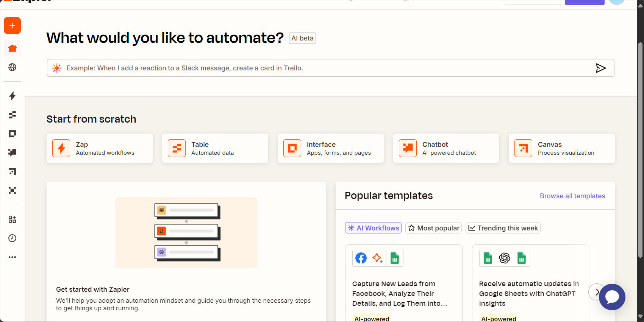Click the Facebook icon in the leads template
The height and width of the screenshot is (322, 644).
(361, 258)
